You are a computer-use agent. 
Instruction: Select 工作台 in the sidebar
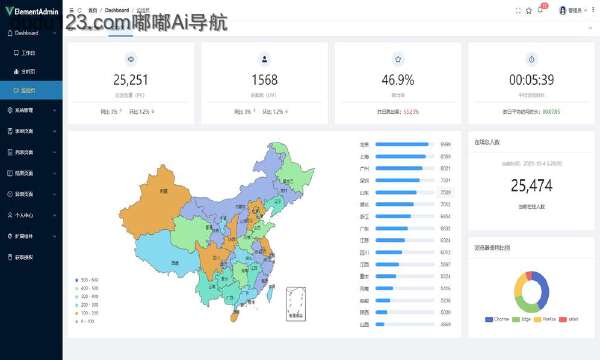31,52
